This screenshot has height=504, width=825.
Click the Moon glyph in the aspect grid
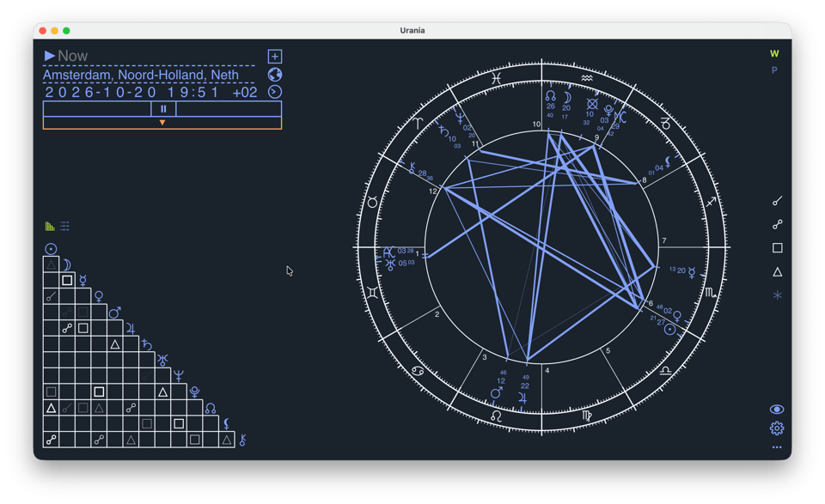(x=67, y=264)
